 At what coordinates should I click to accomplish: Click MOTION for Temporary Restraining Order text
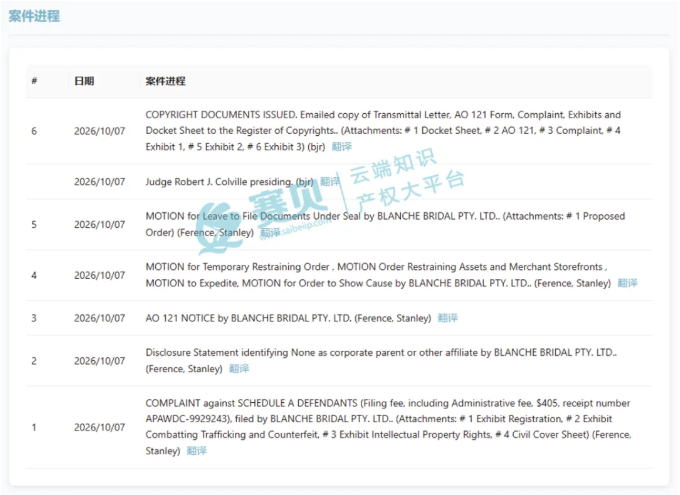(378, 275)
